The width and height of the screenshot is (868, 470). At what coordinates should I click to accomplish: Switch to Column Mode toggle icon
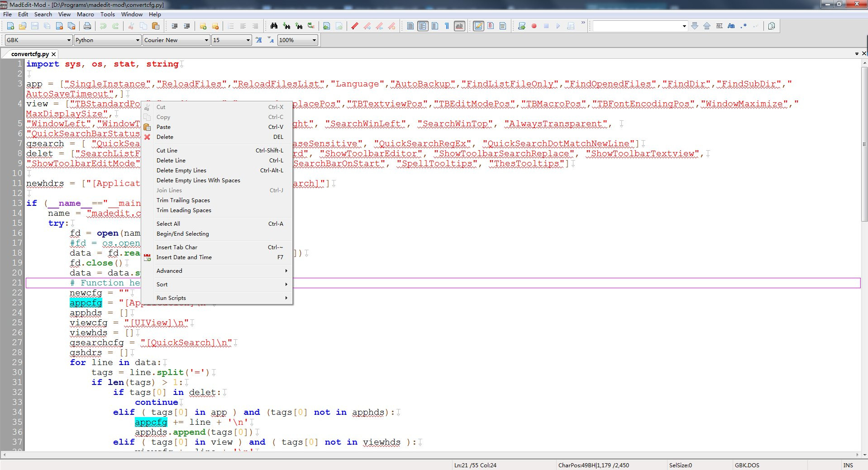[491, 26]
